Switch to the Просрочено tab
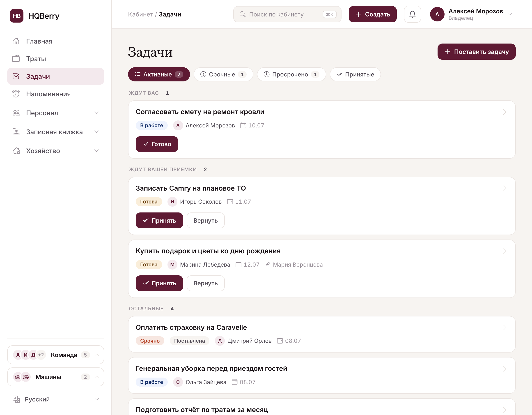 (x=291, y=74)
